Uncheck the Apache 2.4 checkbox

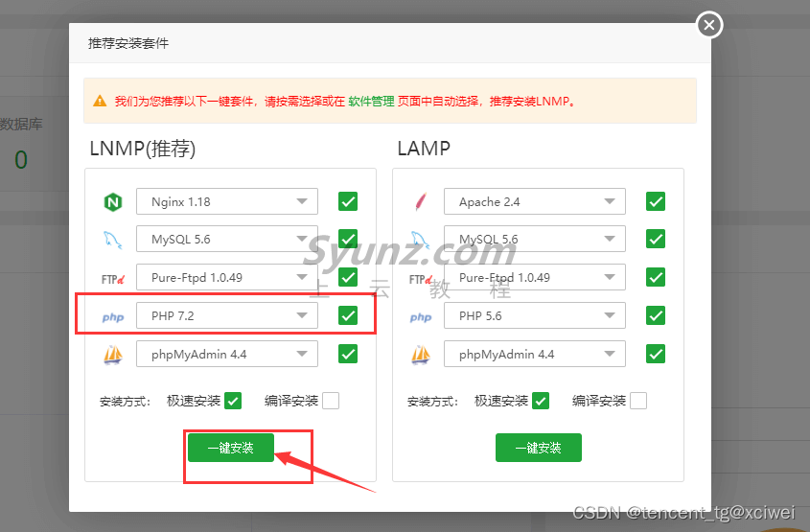click(x=656, y=201)
